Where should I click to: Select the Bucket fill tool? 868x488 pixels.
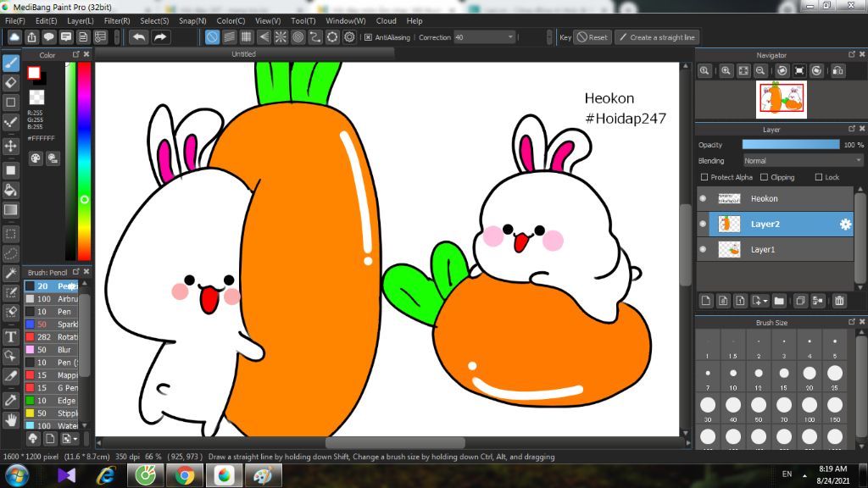[x=10, y=191]
